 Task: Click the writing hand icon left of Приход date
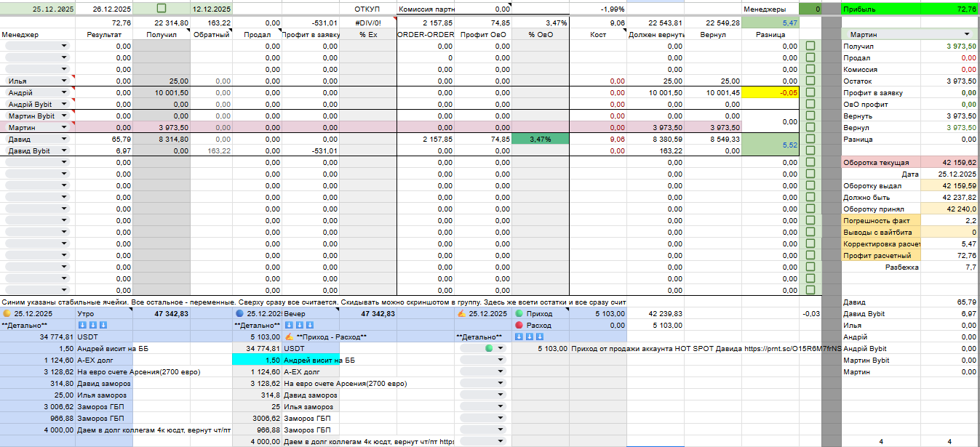pos(461,314)
